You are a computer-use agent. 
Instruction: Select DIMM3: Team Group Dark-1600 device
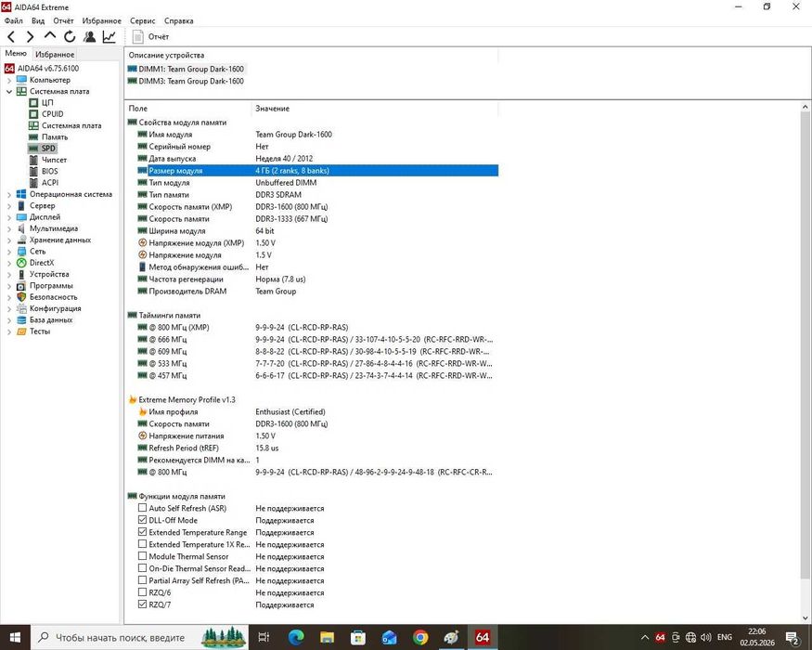click(186, 81)
